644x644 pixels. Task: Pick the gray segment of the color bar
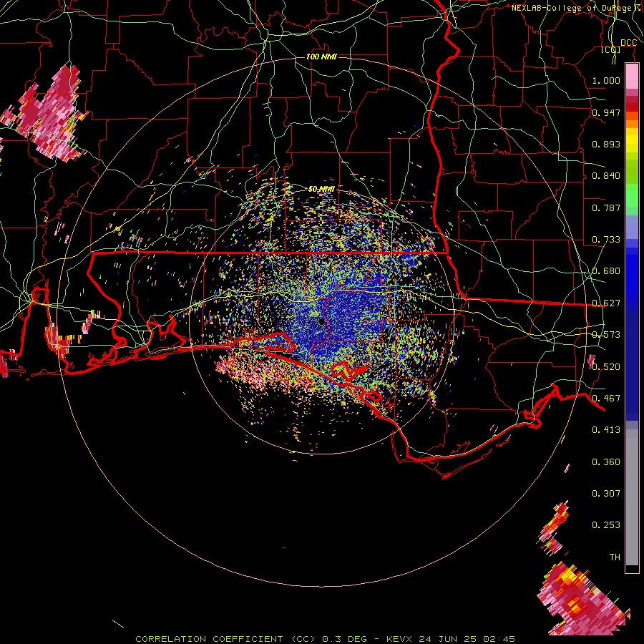click(632, 497)
